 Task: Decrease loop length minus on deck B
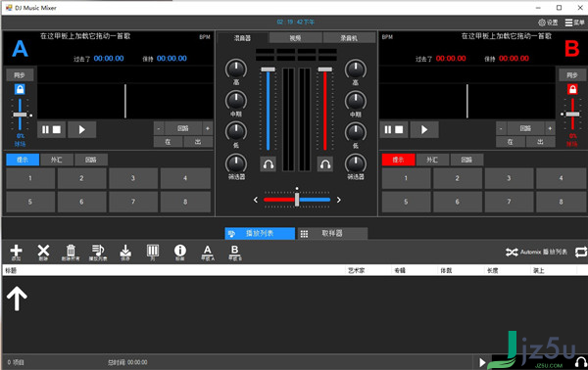tap(501, 128)
